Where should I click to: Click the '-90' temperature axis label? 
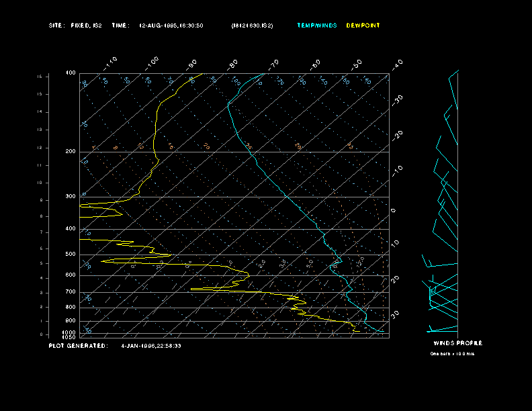click(191, 64)
